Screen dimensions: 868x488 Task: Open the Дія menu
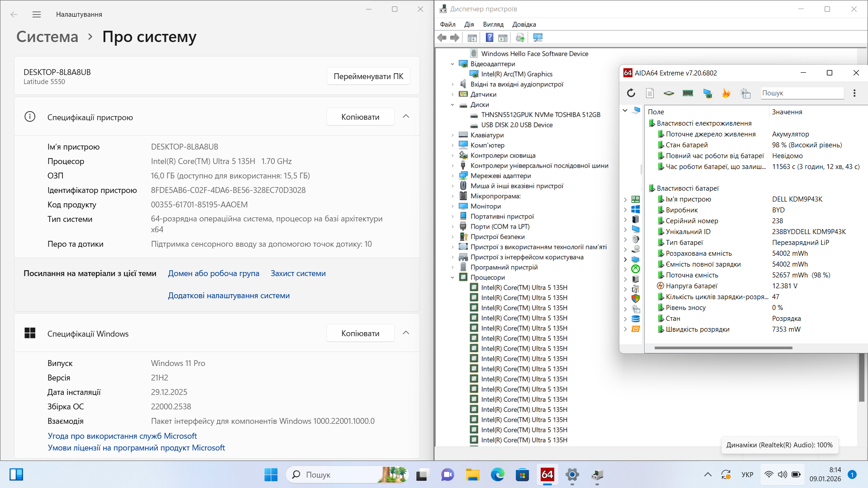pos(469,24)
